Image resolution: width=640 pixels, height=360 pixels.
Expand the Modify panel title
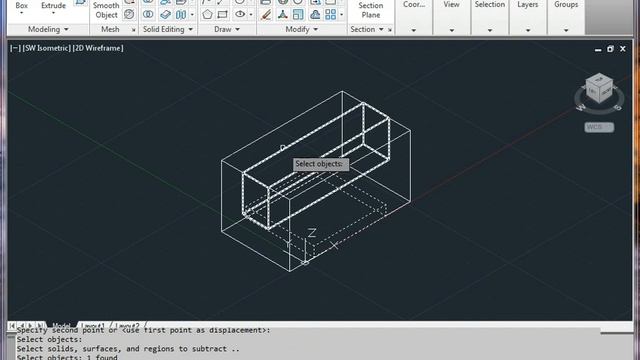[302, 29]
